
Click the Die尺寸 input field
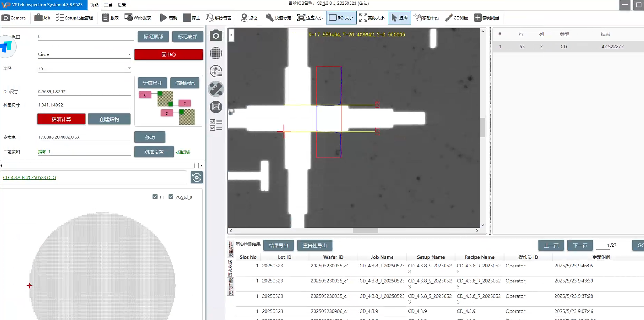(x=84, y=91)
